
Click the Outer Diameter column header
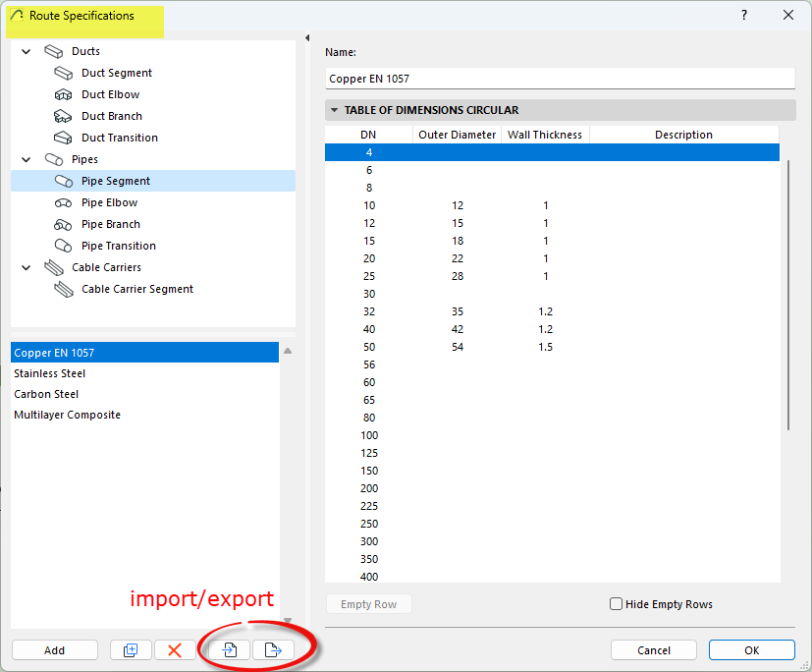click(x=458, y=135)
